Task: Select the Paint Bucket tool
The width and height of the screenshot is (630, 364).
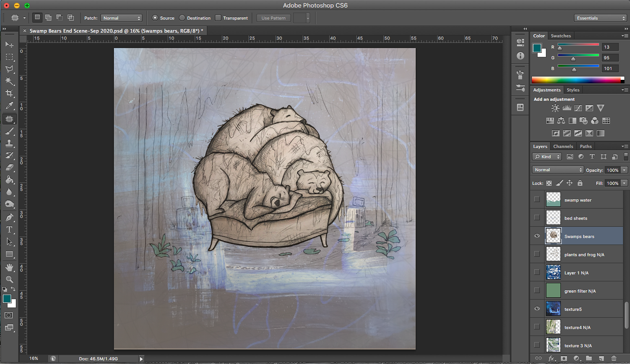Action: point(9,180)
